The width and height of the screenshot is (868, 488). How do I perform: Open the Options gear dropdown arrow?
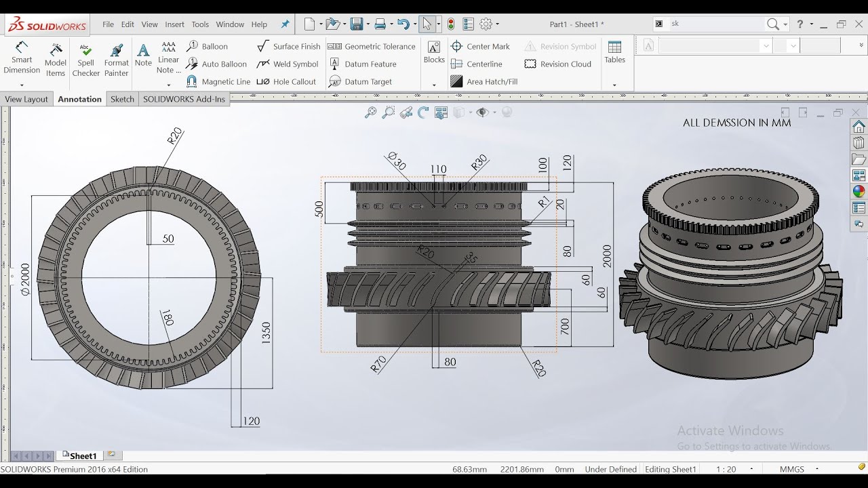pyautogui.click(x=497, y=24)
